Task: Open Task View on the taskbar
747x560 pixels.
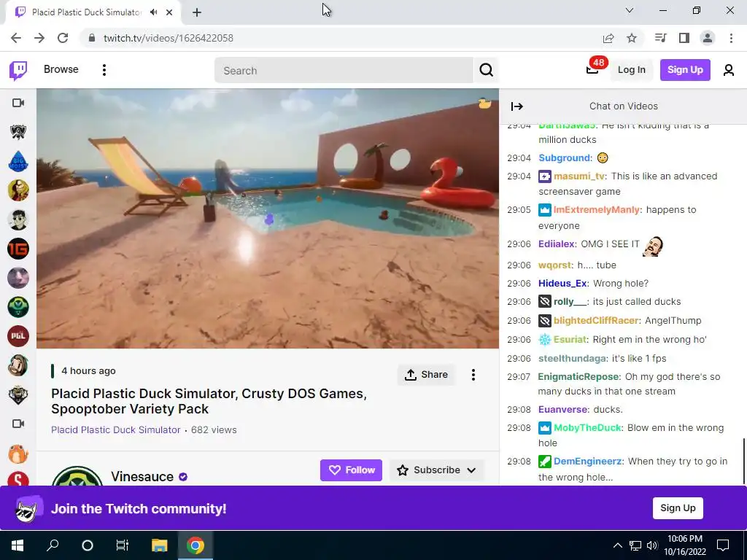Action: click(x=123, y=545)
